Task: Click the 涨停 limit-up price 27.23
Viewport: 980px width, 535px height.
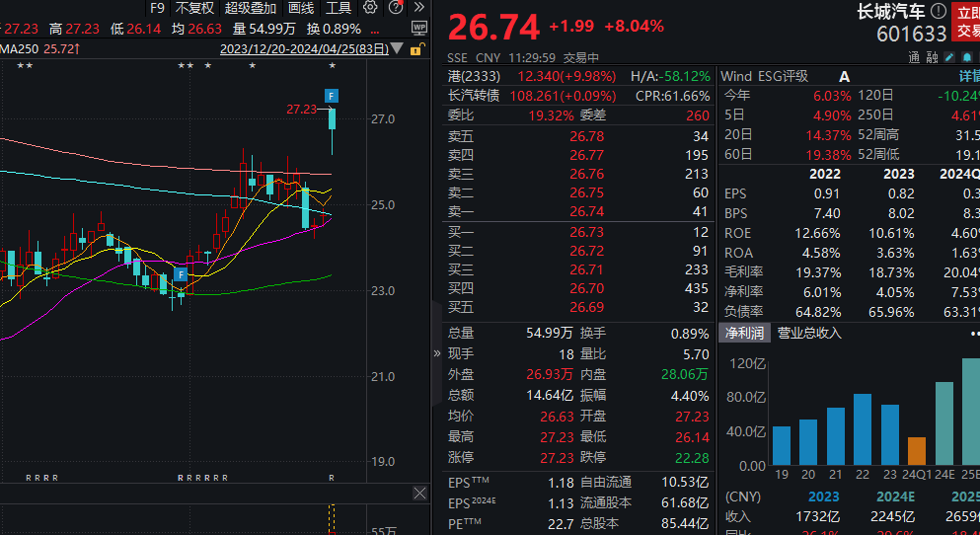Action: pyautogui.click(x=557, y=457)
